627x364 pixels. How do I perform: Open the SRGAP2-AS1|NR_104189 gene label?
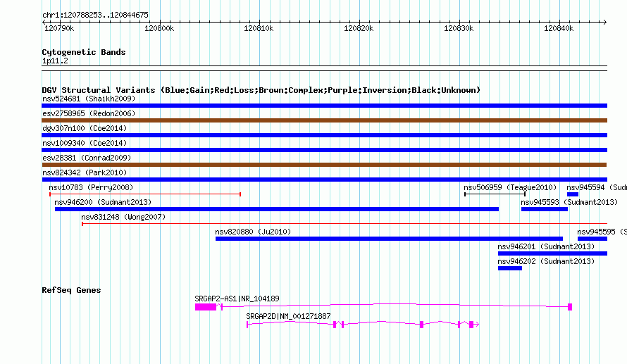[x=237, y=299]
